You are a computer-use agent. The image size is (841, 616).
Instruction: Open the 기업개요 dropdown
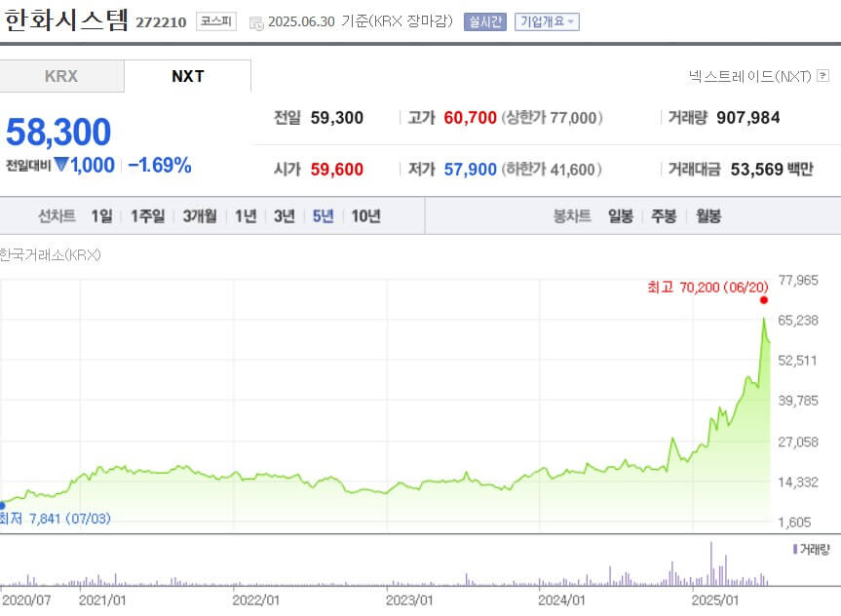(547, 21)
